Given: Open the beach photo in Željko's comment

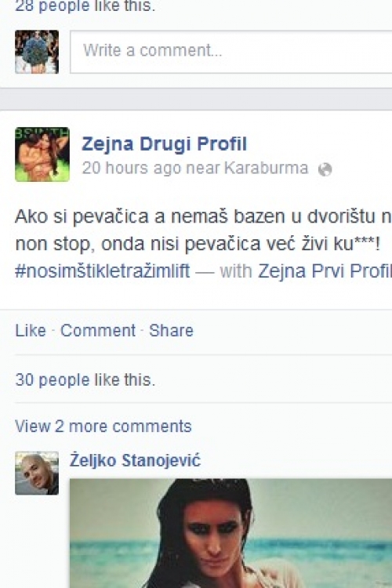Looking at the screenshot, I should [230, 533].
